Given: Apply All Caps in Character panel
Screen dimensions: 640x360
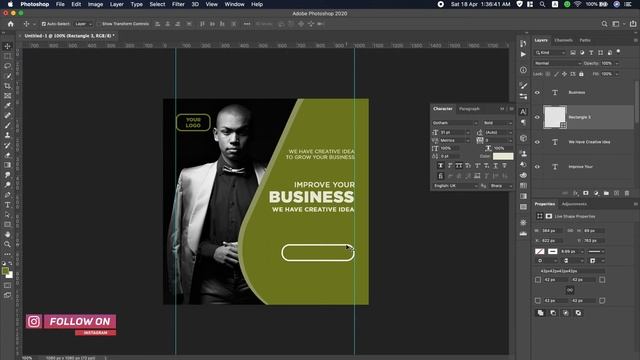Looking at the screenshot, I should (x=459, y=166).
